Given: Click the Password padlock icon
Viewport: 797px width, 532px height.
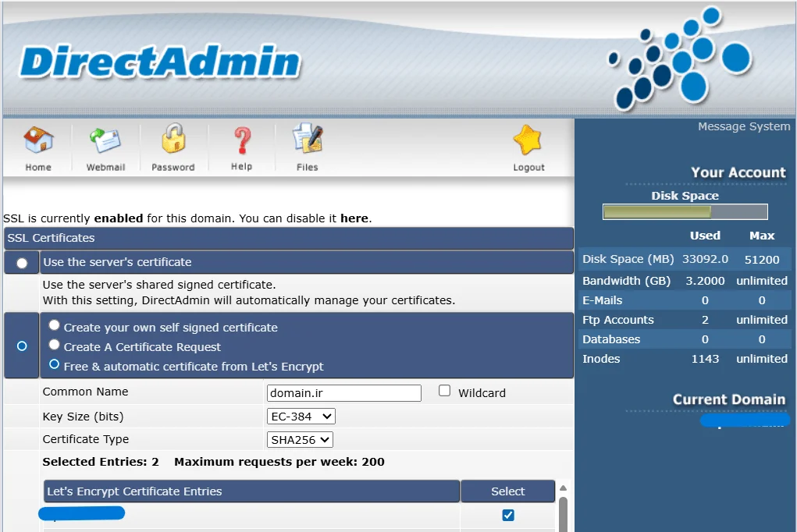Looking at the screenshot, I should coord(173,142).
